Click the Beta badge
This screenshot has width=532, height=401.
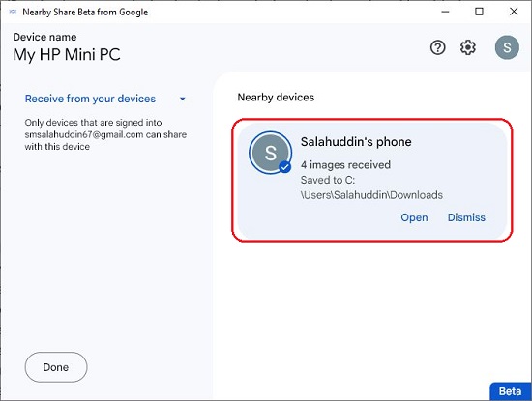[x=511, y=391]
